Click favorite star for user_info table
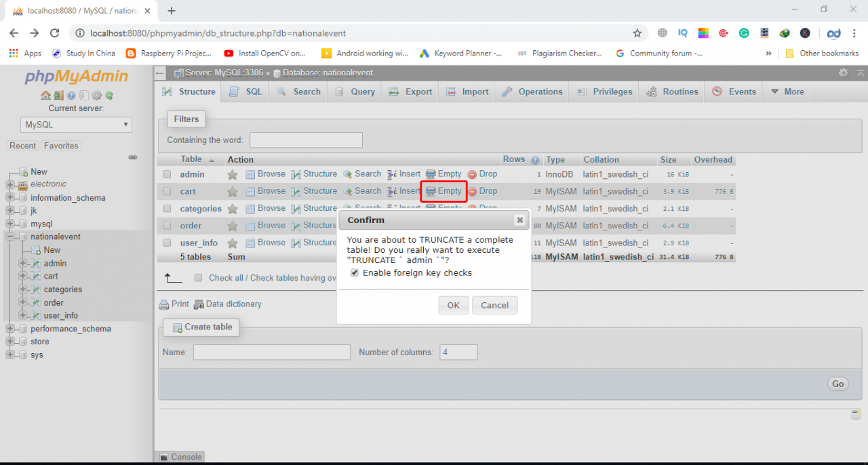This screenshot has height=465, width=868. click(233, 243)
